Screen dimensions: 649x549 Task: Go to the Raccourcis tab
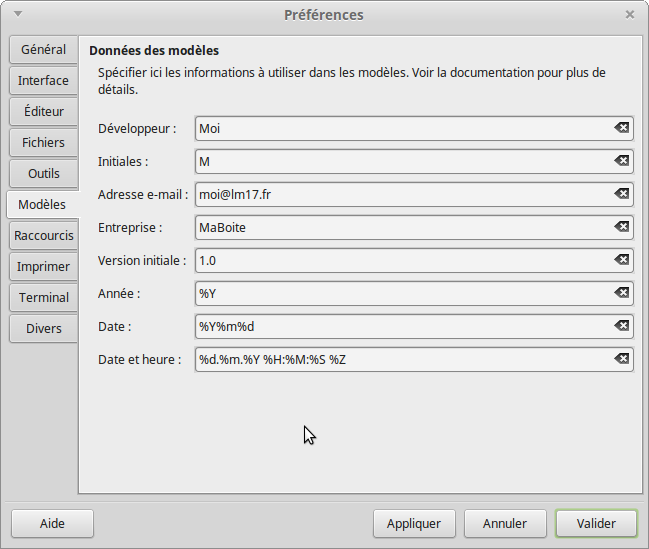coord(43,236)
